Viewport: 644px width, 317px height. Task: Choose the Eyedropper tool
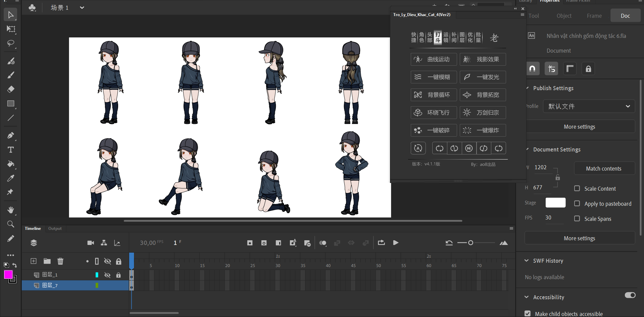(11, 178)
